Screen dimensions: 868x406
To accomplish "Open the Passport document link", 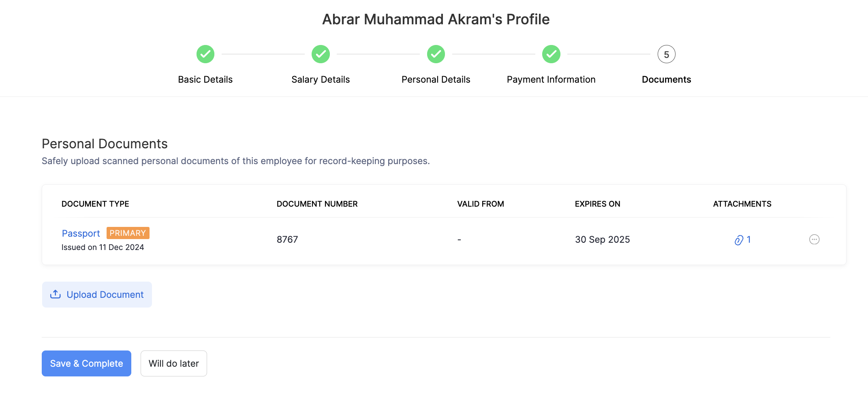I will pos(81,233).
